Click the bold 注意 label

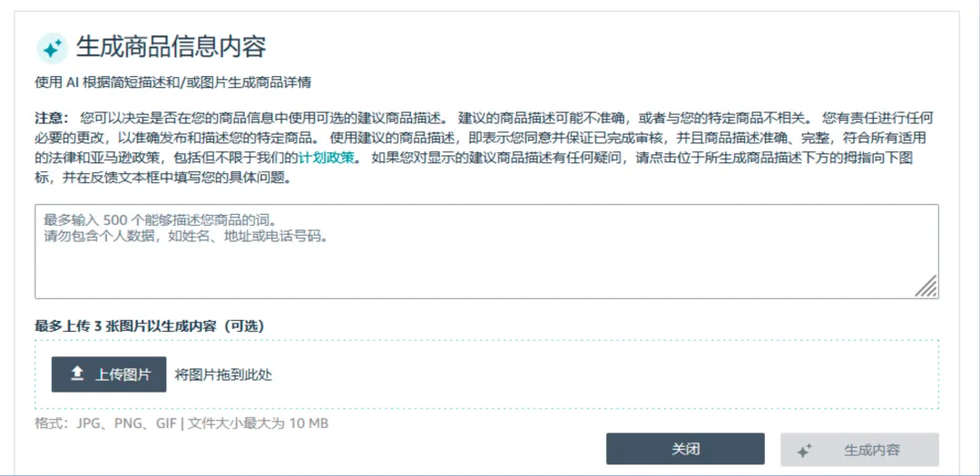tap(52, 118)
